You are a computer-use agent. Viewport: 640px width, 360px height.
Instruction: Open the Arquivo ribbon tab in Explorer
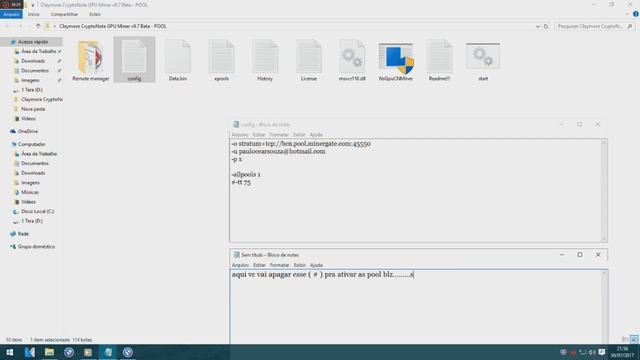[x=11, y=14]
